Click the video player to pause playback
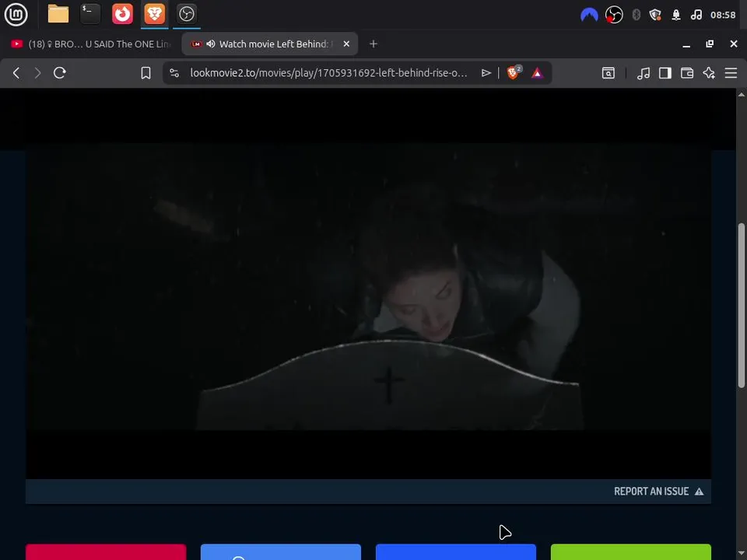This screenshot has height=560, width=747. (x=368, y=287)
